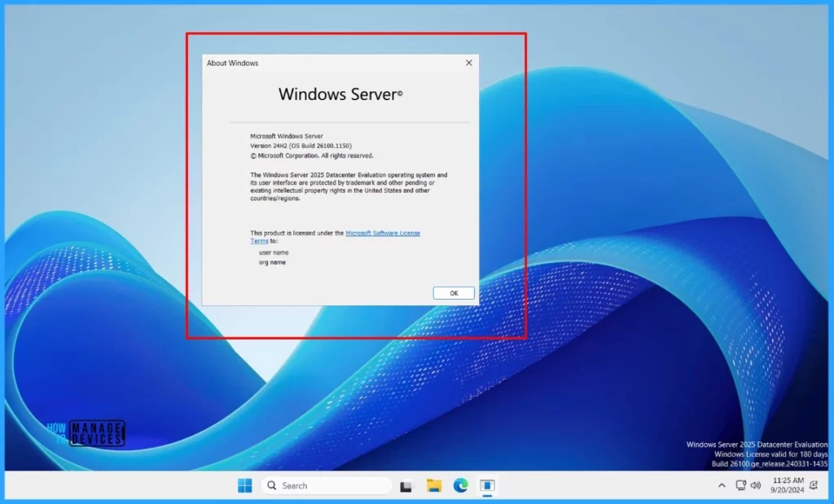This screenshot has height=504, width=834.
Task: Close the About Windows dialog
Action: click(x=468, y=63)
